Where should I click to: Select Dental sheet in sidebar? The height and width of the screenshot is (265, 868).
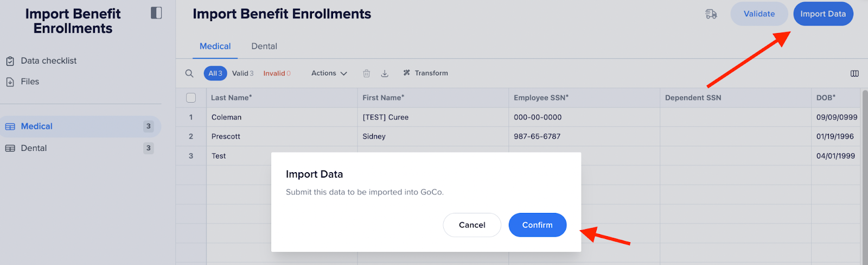point(80,148)
